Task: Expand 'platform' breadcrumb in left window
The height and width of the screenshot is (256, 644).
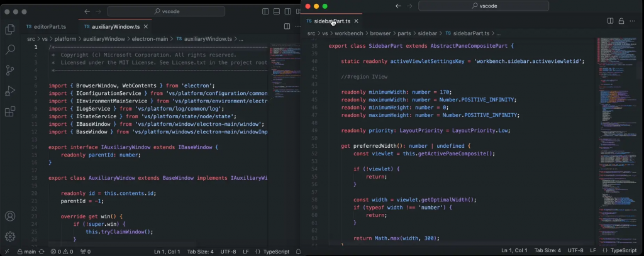Action: pyautogui.click(x=65, y=39)
